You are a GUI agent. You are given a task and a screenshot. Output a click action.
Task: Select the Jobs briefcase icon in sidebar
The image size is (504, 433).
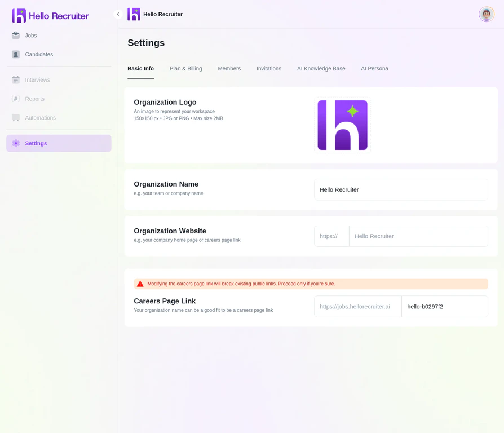tap(16, 35)
